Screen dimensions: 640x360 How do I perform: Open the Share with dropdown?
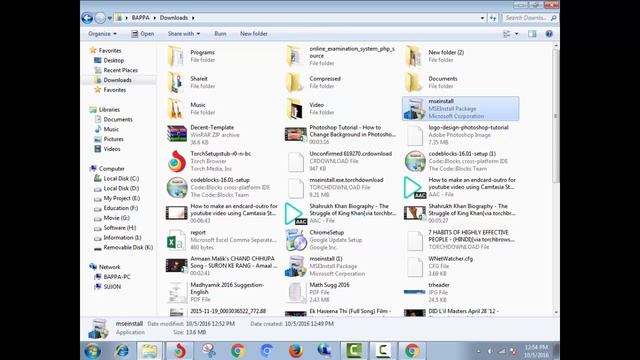point(184,34)
